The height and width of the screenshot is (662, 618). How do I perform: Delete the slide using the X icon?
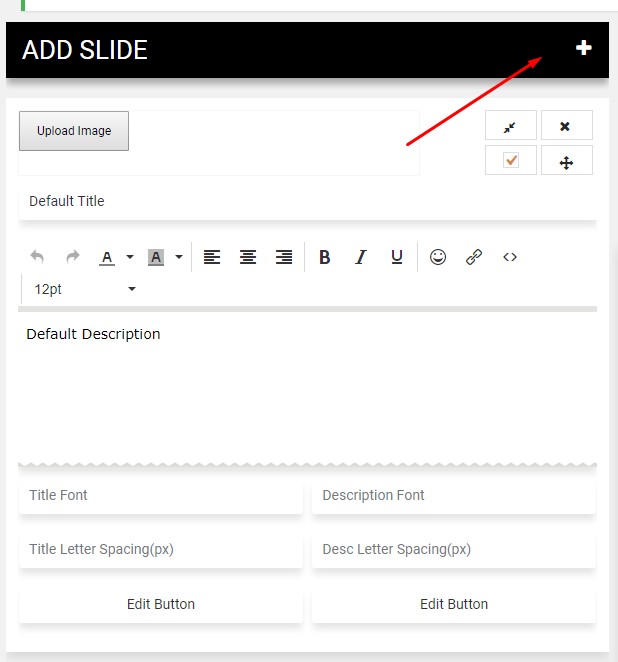(x=566, y=125)
